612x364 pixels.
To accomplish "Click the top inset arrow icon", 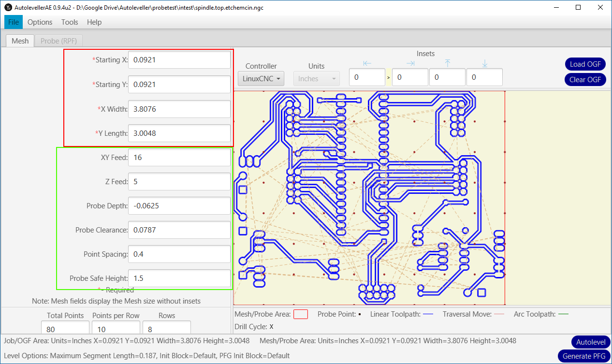I will (x=448, y=63).
